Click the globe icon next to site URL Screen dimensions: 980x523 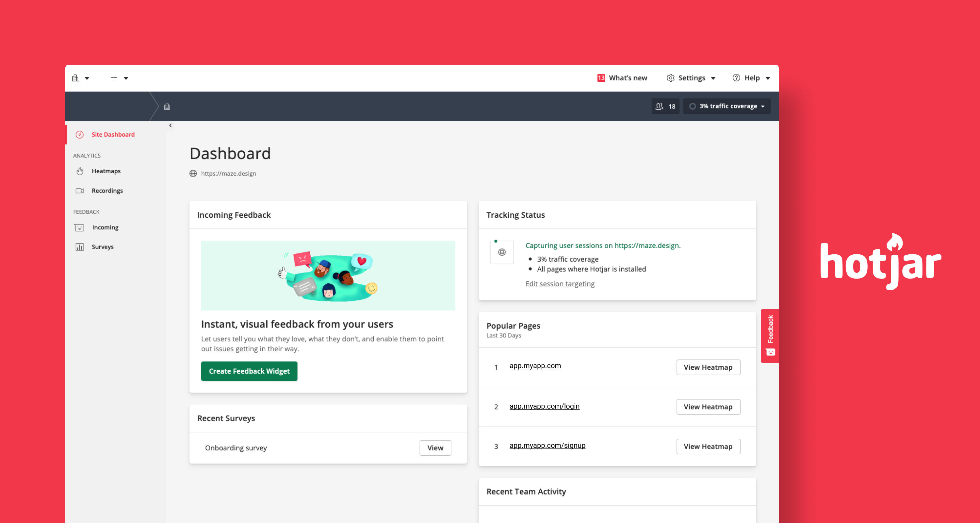pos(193,174)
